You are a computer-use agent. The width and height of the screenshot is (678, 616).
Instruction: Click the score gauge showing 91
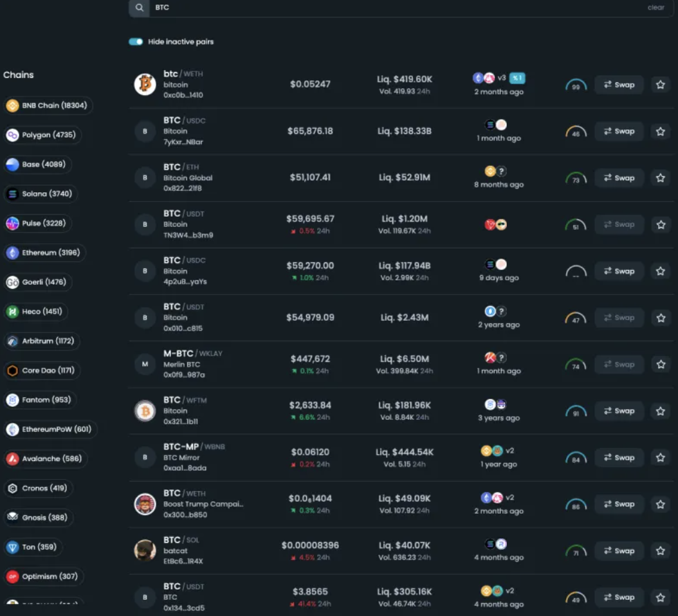click(x=576, y=412)
